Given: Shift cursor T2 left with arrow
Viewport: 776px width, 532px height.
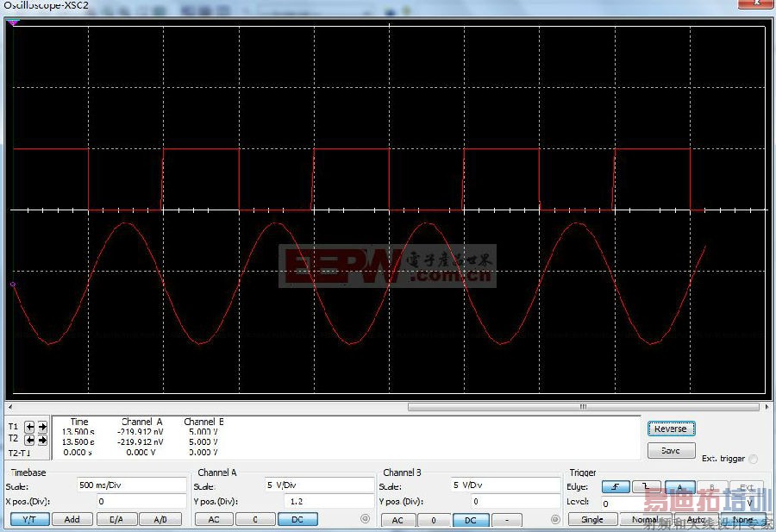Looking at the screenshot, I should tap(30, 440).
